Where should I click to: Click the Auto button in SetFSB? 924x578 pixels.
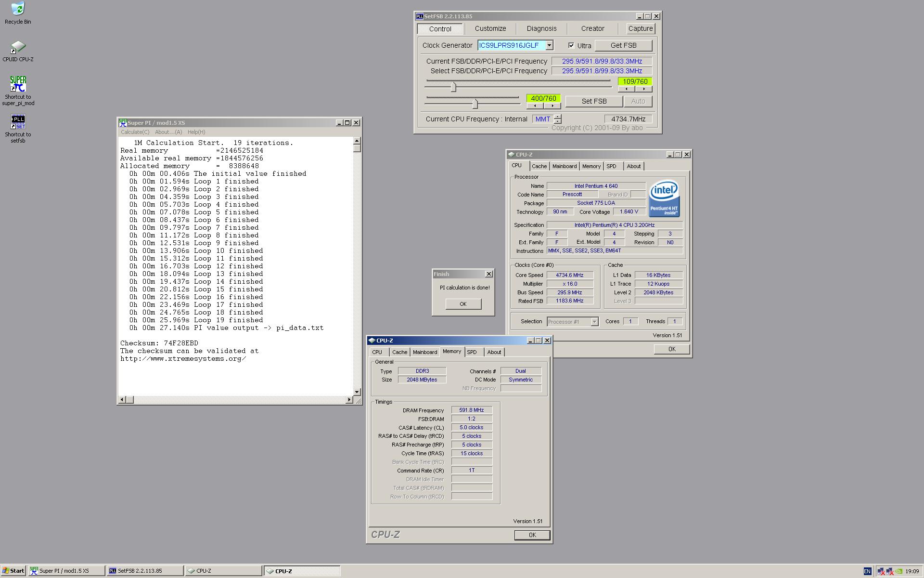[638, 101]
